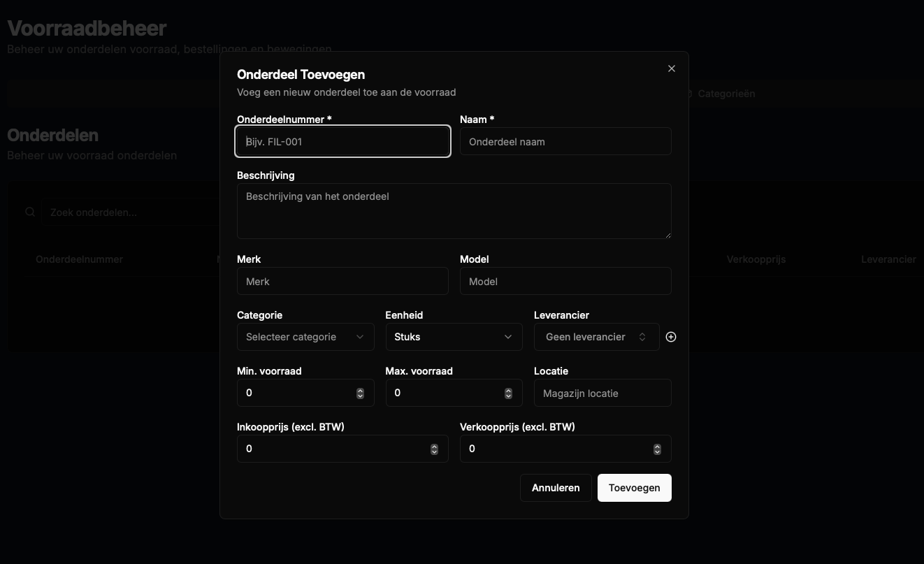
Task: Click the Model input field
Action: click(x=565, y=281)
